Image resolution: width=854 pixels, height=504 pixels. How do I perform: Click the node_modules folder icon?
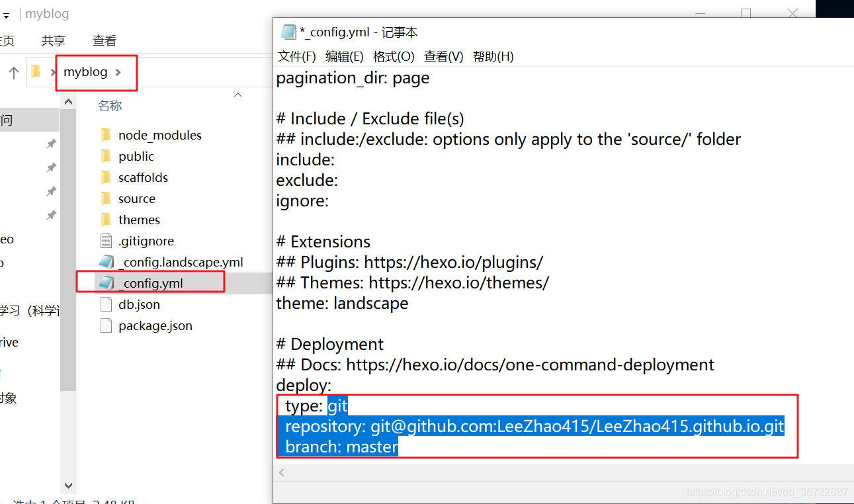tap(106, 135)
